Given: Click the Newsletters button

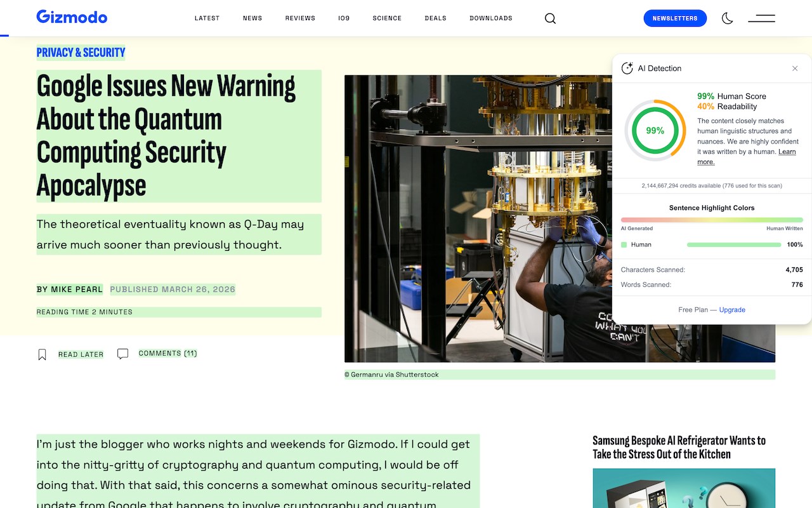Looking at the screenshot, I should 675,18.
